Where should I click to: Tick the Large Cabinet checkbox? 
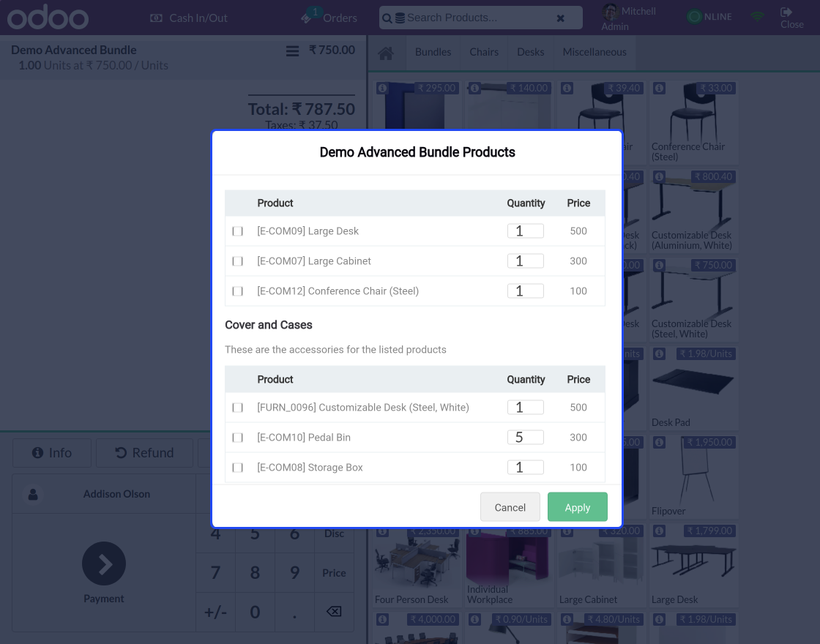(237, 261)
